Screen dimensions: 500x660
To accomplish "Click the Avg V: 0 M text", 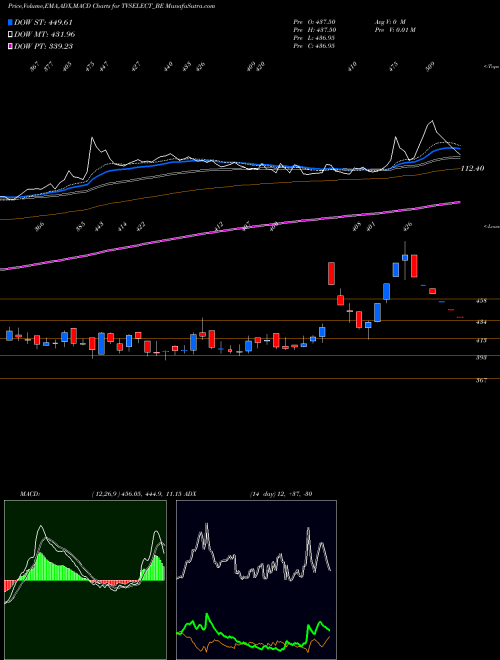I will (x=390, y=22).
